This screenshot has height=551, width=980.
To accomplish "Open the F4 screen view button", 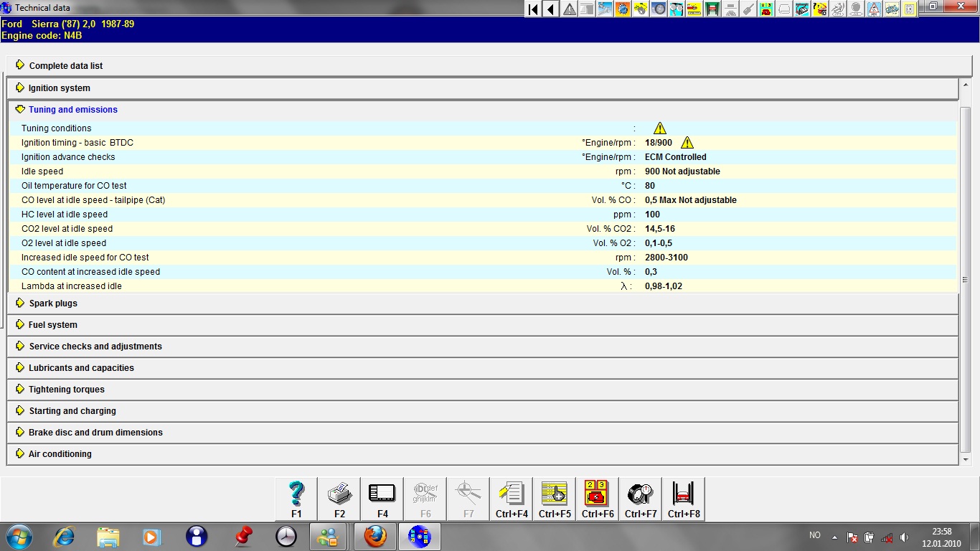I will click(382, 499).
